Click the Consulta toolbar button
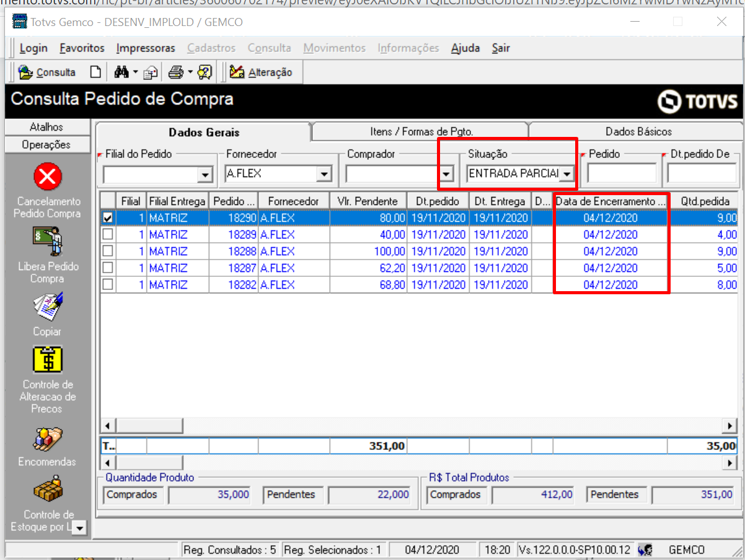 (x=47, y=72)
